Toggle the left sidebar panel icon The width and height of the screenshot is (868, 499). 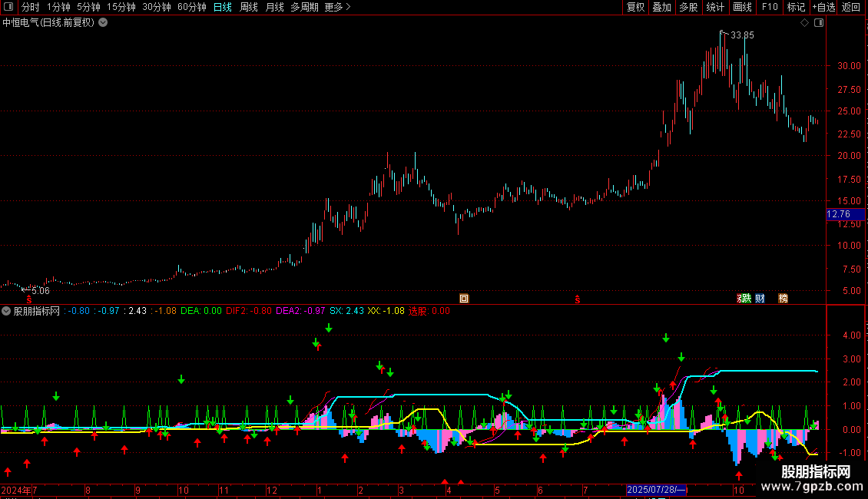(8, 7)
